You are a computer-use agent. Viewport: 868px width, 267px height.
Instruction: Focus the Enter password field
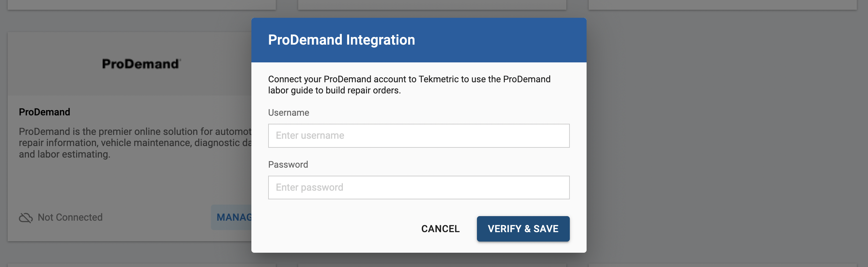point(419,188)
